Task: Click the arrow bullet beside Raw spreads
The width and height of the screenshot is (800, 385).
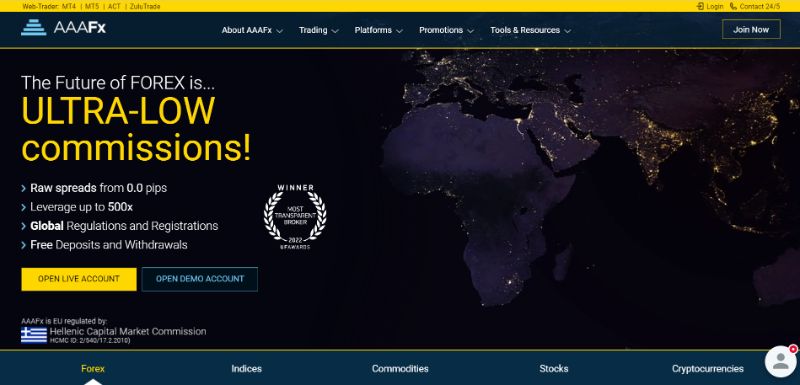Action: point(23,189)
